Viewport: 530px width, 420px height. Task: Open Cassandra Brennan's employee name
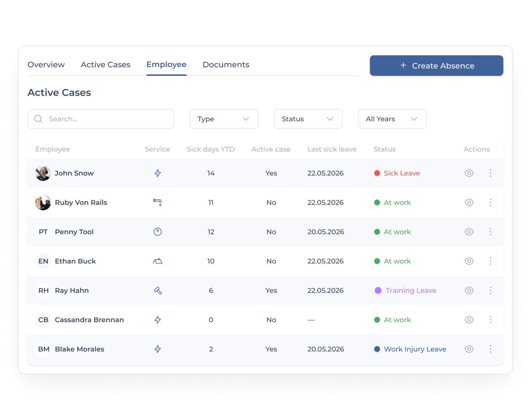89,320
